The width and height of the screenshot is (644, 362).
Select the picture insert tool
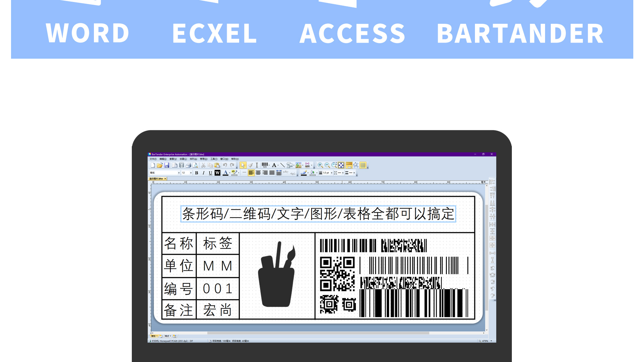point(298,165)
